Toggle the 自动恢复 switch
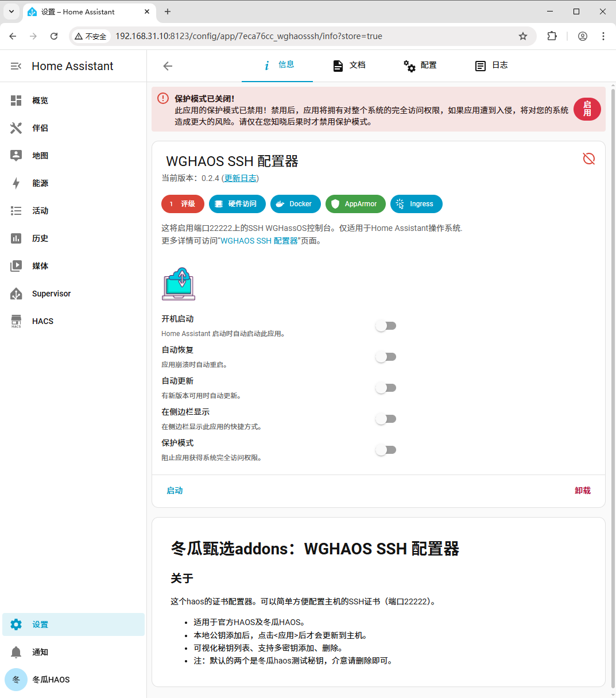Screen dimensions: 616x698 tap(386, 357)
